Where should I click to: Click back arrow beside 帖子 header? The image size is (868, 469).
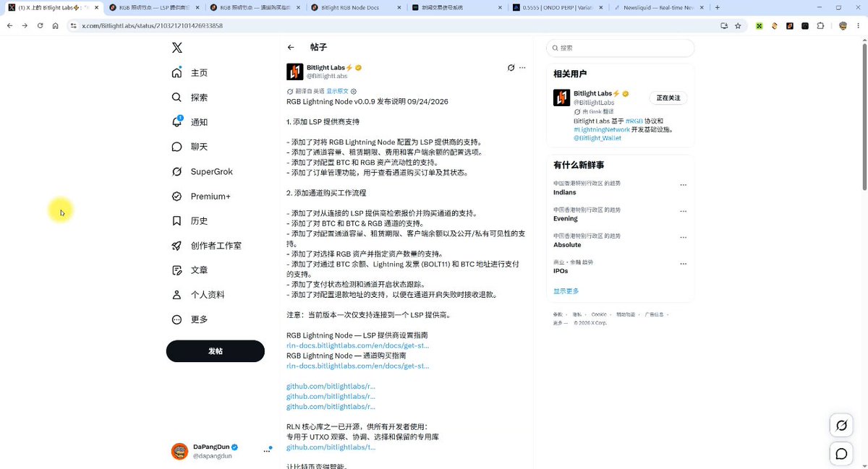(291, 48)
